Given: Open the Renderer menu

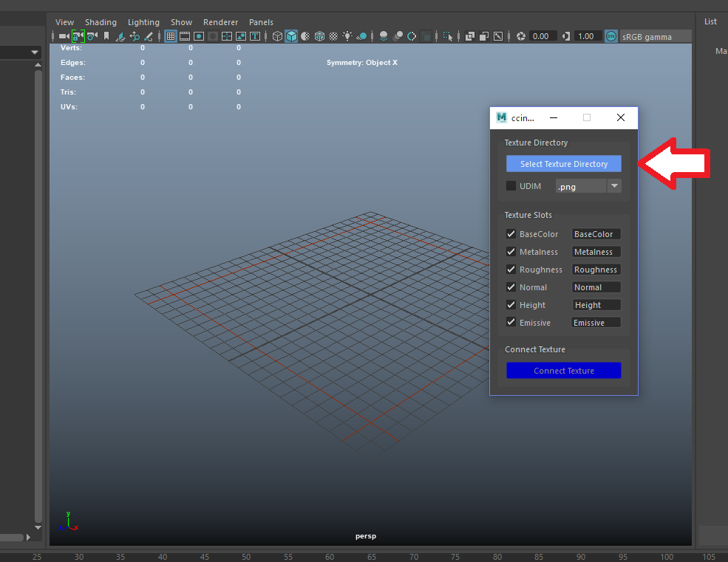Looking at the screenshot, I should [220, 22].
